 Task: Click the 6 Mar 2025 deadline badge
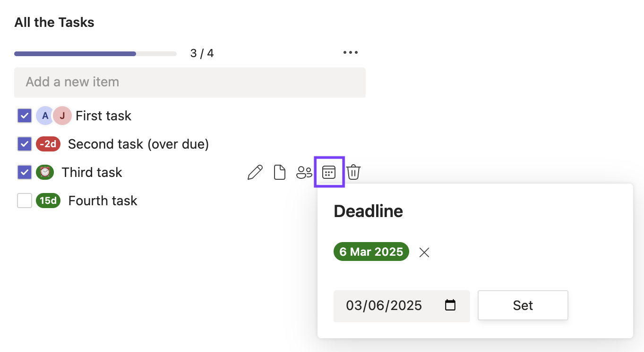(x=371, y=252)
